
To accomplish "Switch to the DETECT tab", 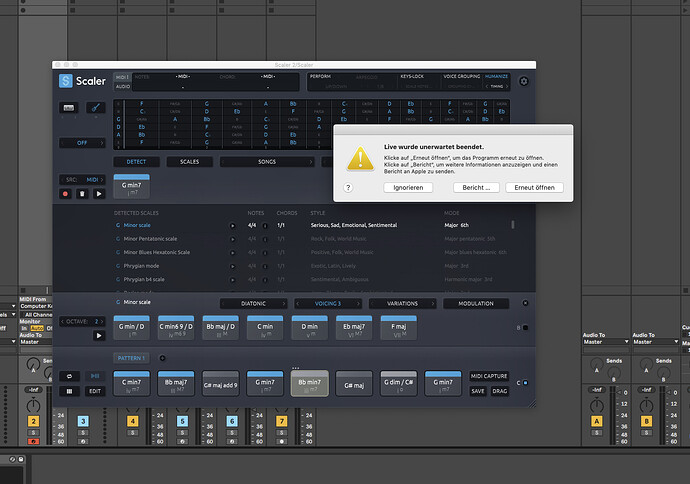I will [136, 162].
